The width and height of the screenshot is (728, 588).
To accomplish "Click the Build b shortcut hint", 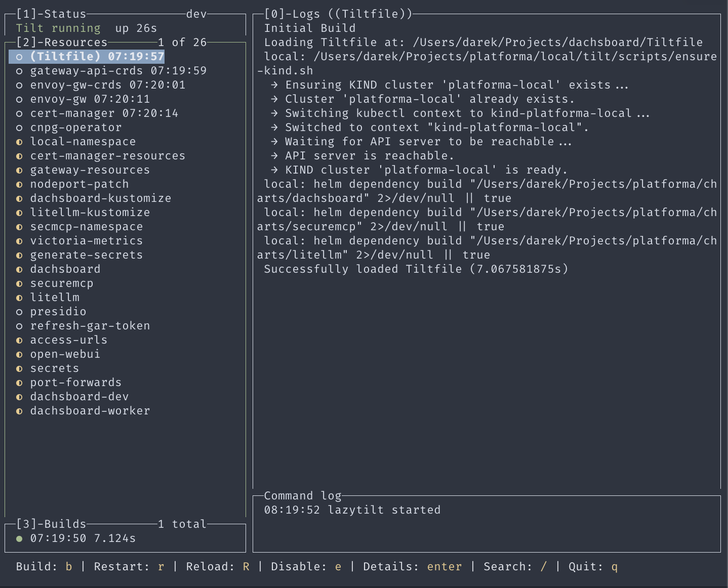I will (x=44, y=567).
